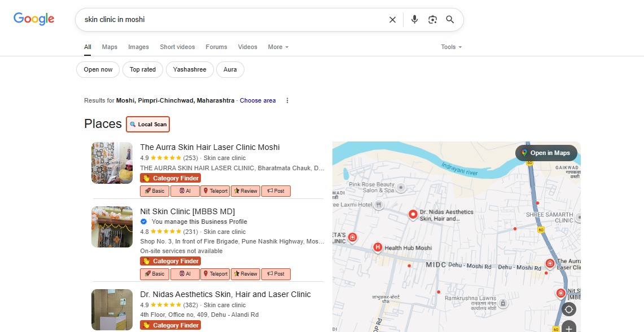Open Nit Skin Clinic listing thumbnail
Screen dimensions: 644x332
click(x=112, y=227)
